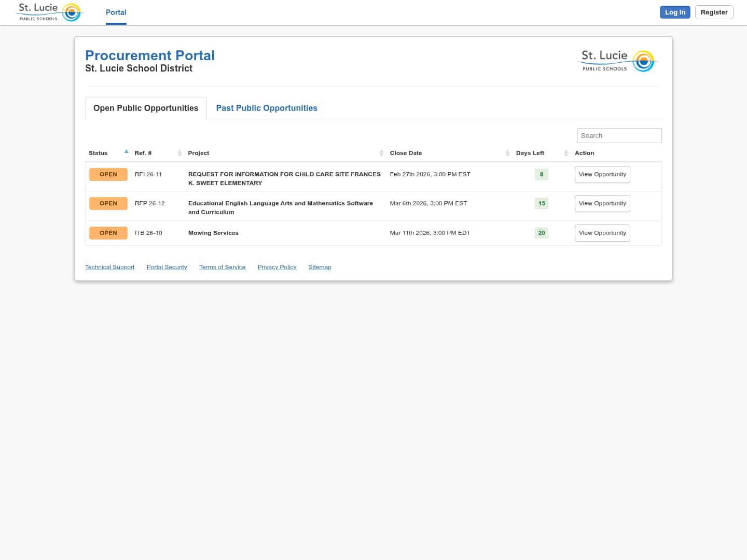Sort by Project column arrows

[x=381, y=153]
